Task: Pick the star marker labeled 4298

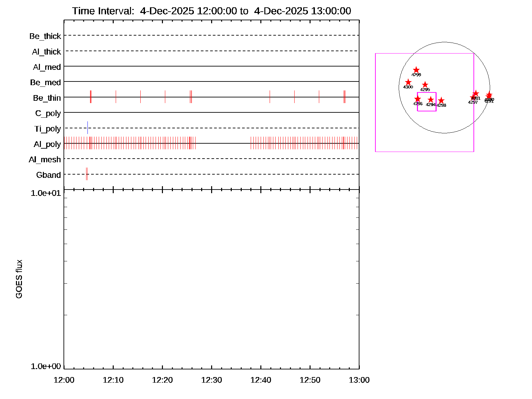Action: [441, 100]
